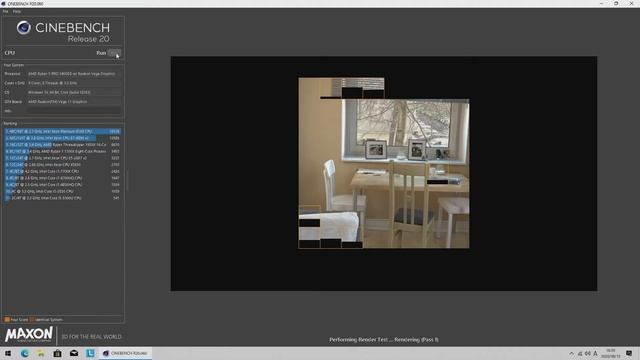Select ranking row Intel Core i7-7700K CPU
Image resolution: width=640 pixels, height=360 pixels.
(62, 171)
